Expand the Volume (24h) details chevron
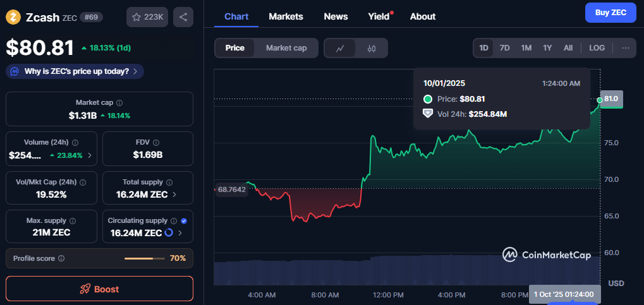 [x=89, y=155]
